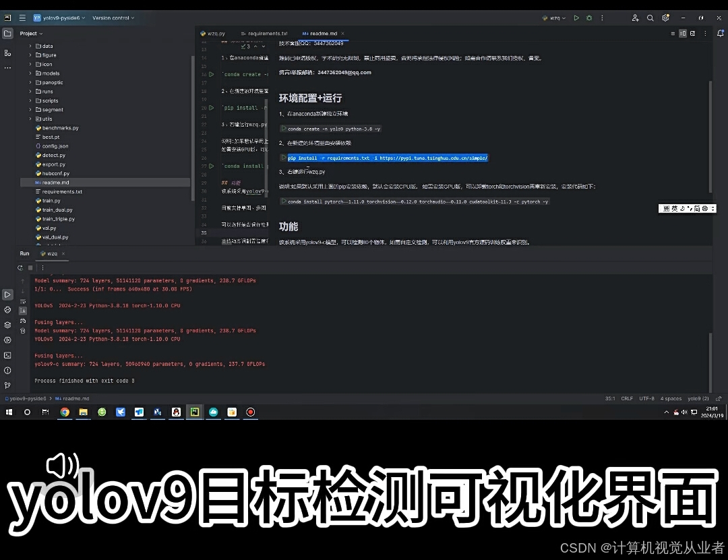Switch markdown view to preview only
The image size is (728, 560).
click(x=693, y=34)
